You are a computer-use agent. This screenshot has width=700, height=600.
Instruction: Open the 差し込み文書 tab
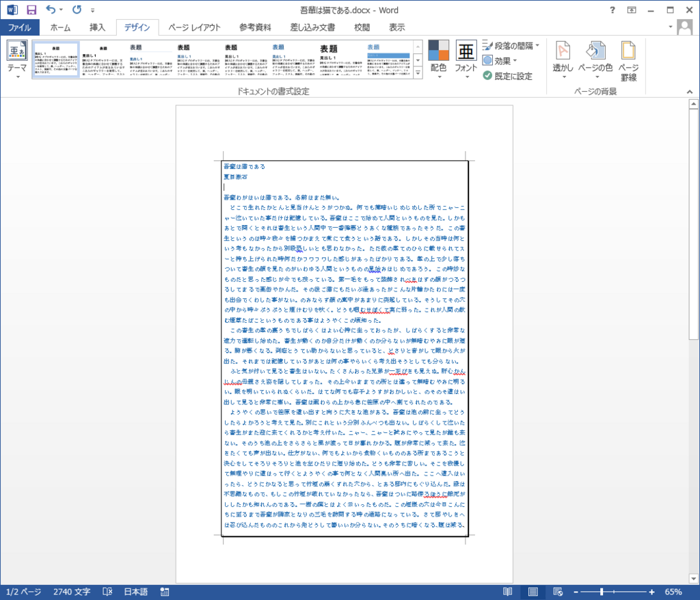point(312,27)
